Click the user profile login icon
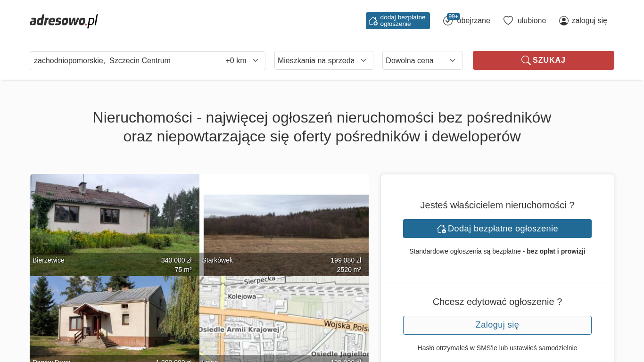This screenshot has width=644, height=362. click(564, 21)
